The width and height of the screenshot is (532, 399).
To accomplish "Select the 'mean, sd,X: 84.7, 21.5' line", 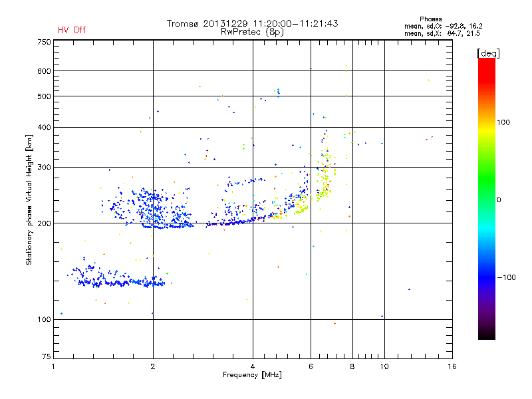I will pyautogui.click(x=442, y=34).
